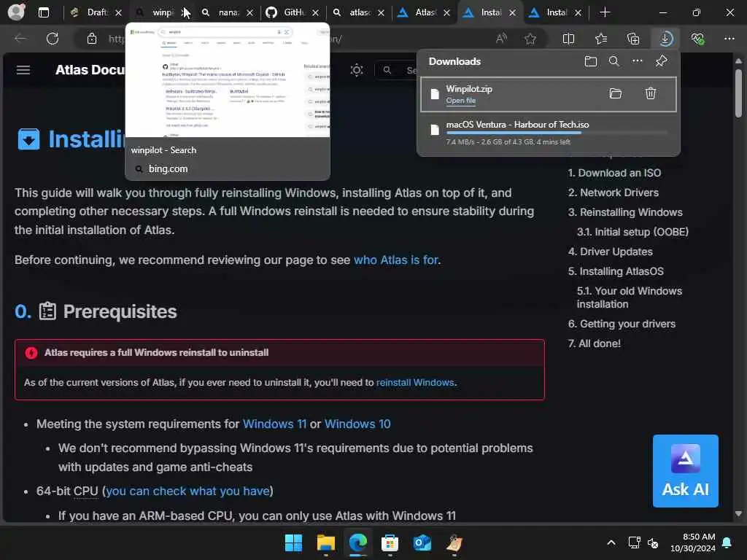Screen dimensions: 747x560
Task: Follow the 'reinstall Windows' link
Action: (415, 382)
